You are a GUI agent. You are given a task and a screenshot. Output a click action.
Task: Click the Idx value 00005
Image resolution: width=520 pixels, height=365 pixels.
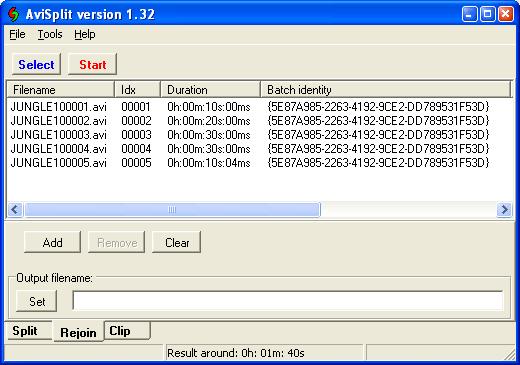click(x=136, y=163)
